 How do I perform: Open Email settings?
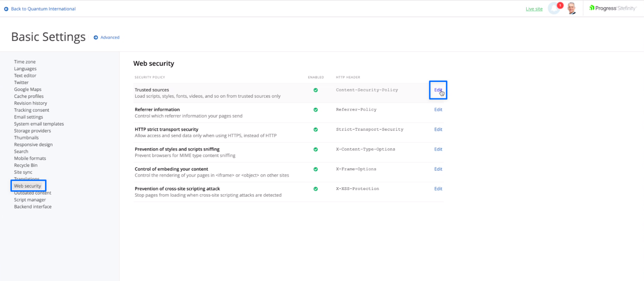click(28, 117)
